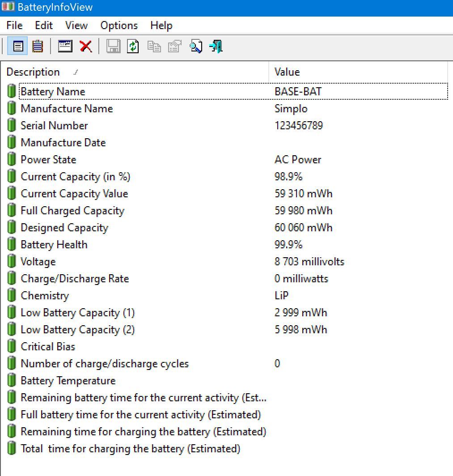Sort by the Value column header

[x=358, y=72]
